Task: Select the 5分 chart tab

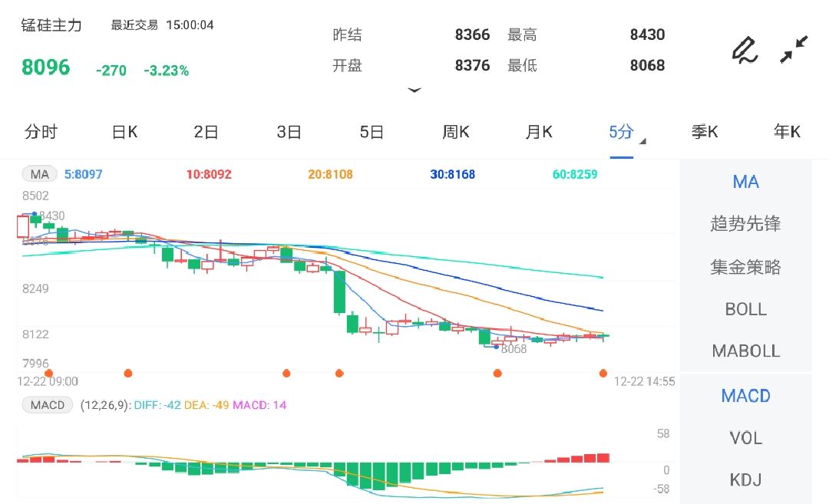Action: [x=621, y=131]
